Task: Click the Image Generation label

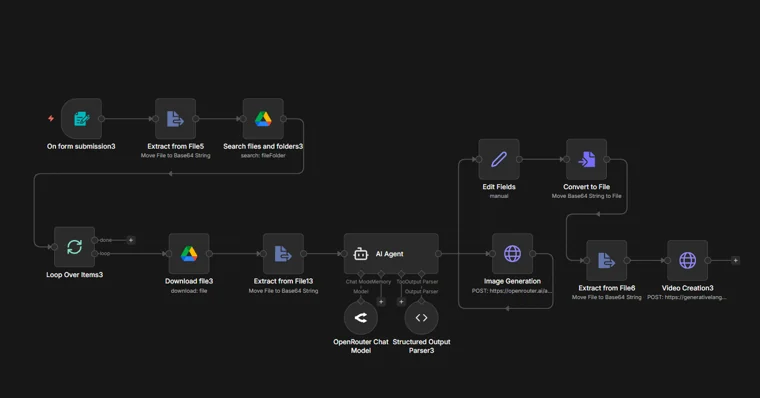Action: (512, 281)
